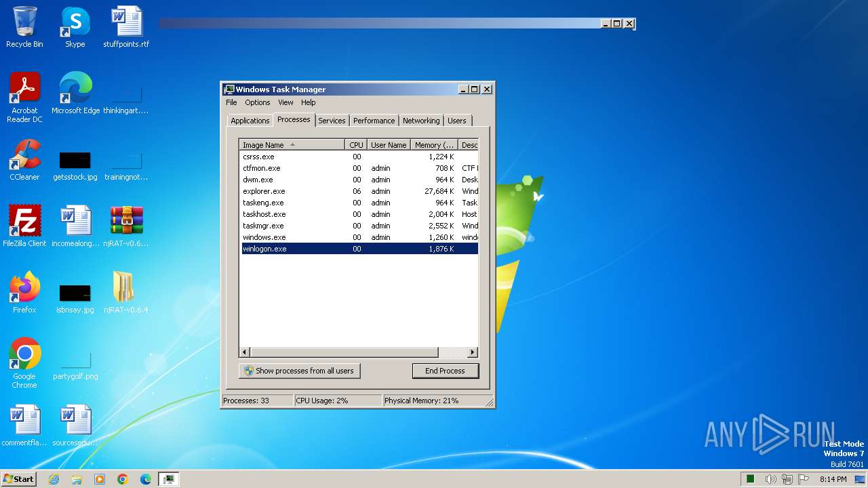Select the taskhost.exe process row

click(359, 214)
